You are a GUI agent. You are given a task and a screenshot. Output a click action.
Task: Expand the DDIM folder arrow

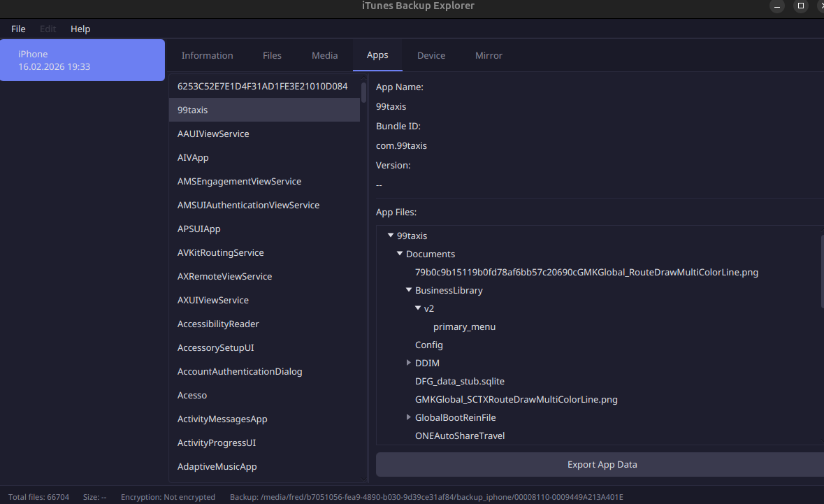[x=408, y=363]
